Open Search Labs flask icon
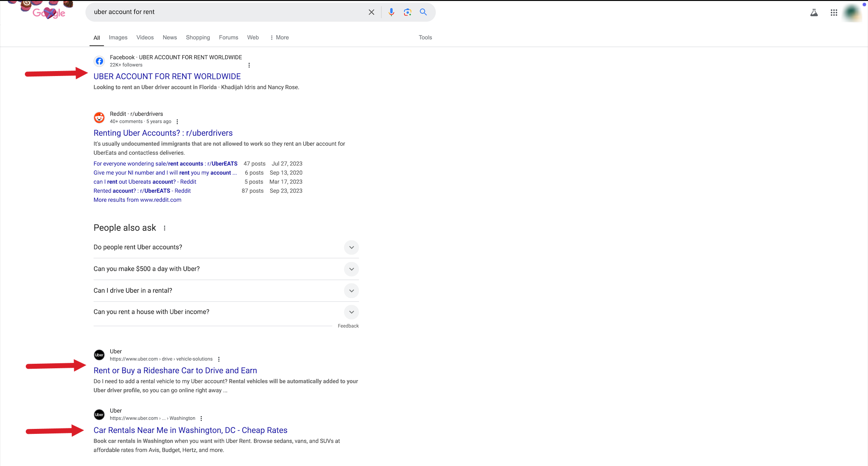 point(814,13)
